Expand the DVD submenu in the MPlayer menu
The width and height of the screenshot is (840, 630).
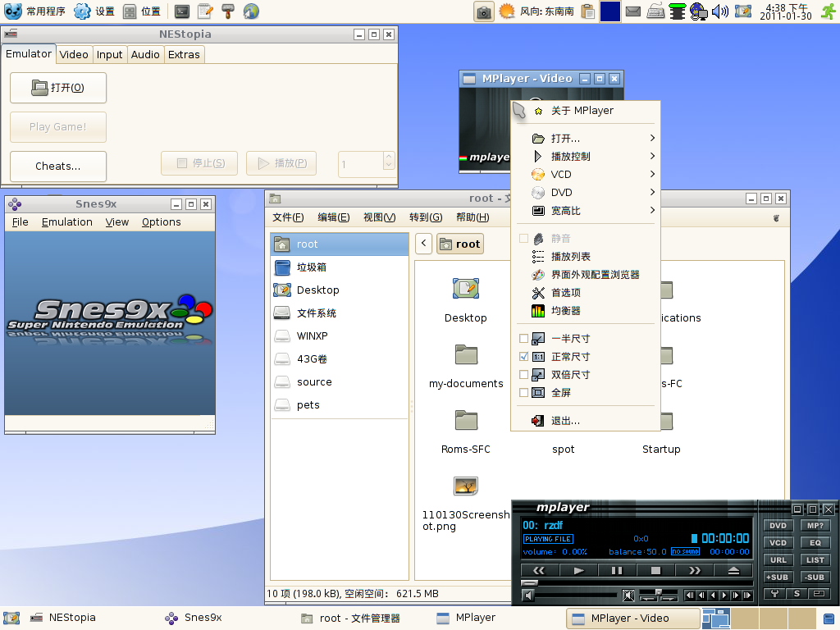tap(586, 192)
